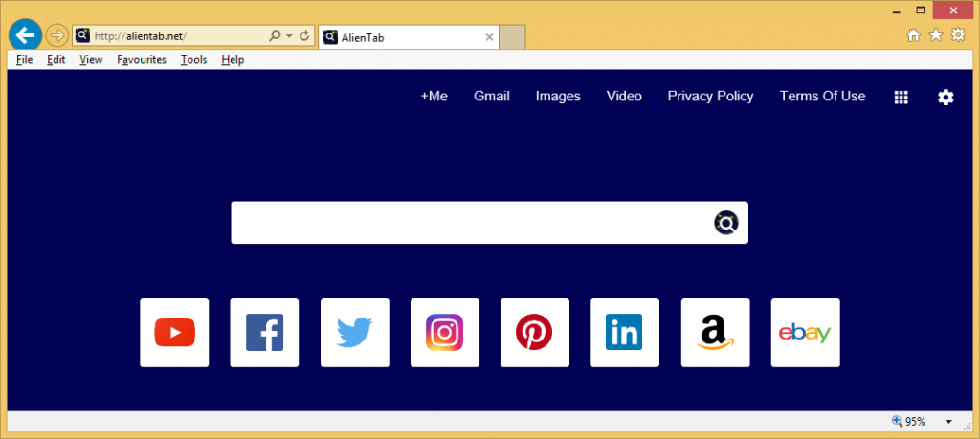Click the search magnifier button
Screen dimensions: 980x439
click(x=726, y=223)
